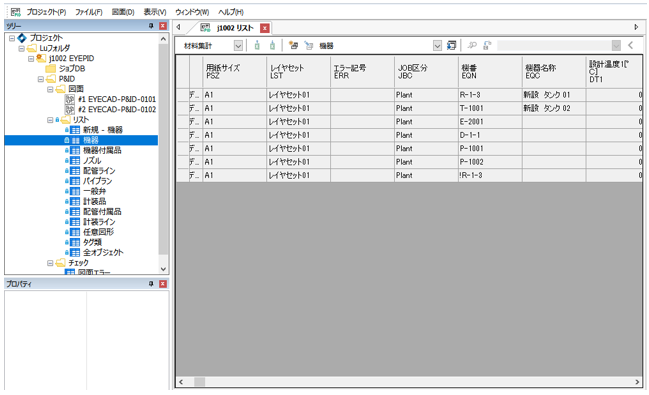Pin the ツリー panel with the pushpin
The width and height of the screenshot is (649, 395).
click(x=151, y=26)
